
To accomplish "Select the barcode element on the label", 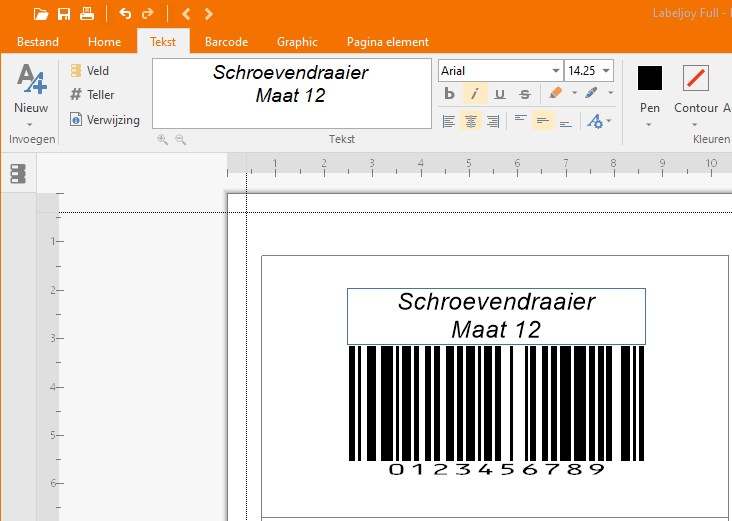I will [x=496, y=403].
